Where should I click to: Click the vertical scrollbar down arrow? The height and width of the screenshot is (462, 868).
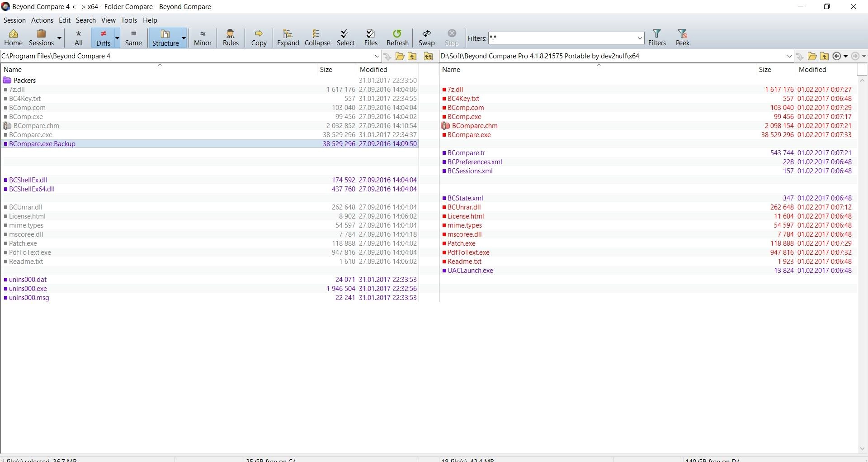pyautogui.click(x=862, y=448)
